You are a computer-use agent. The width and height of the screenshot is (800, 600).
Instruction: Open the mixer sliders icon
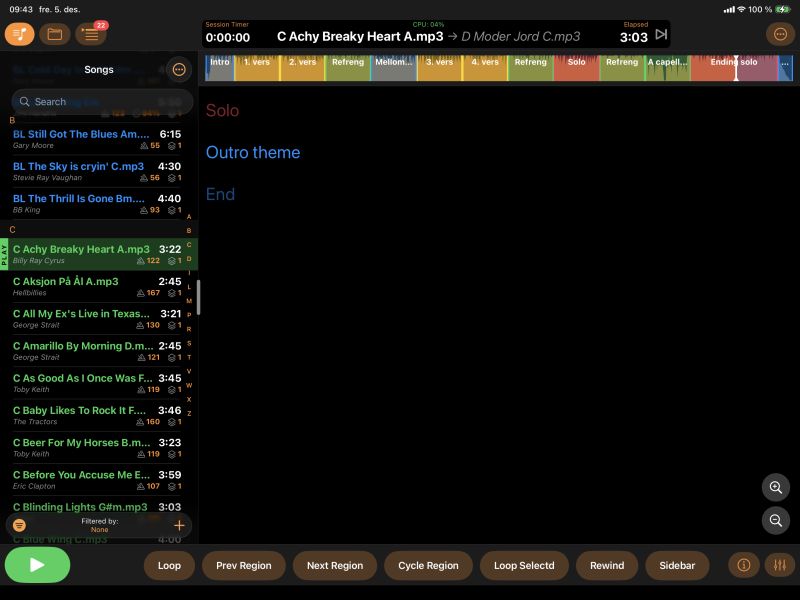coord(779,565)
